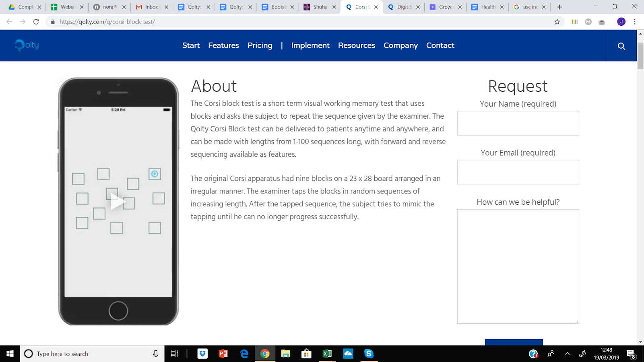This screenshot has width=644, height=362.
Task: Open Excel from the taskbar
Action: coord(327,354)
